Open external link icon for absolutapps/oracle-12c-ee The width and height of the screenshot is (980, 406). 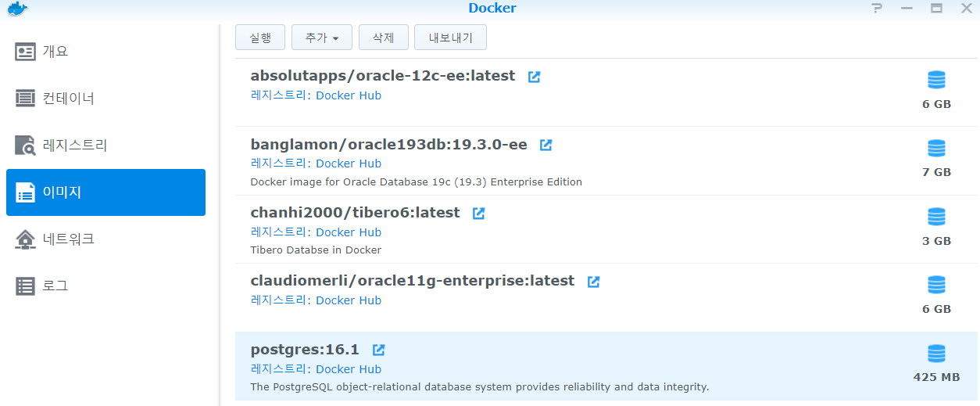(x=535, y=77)
